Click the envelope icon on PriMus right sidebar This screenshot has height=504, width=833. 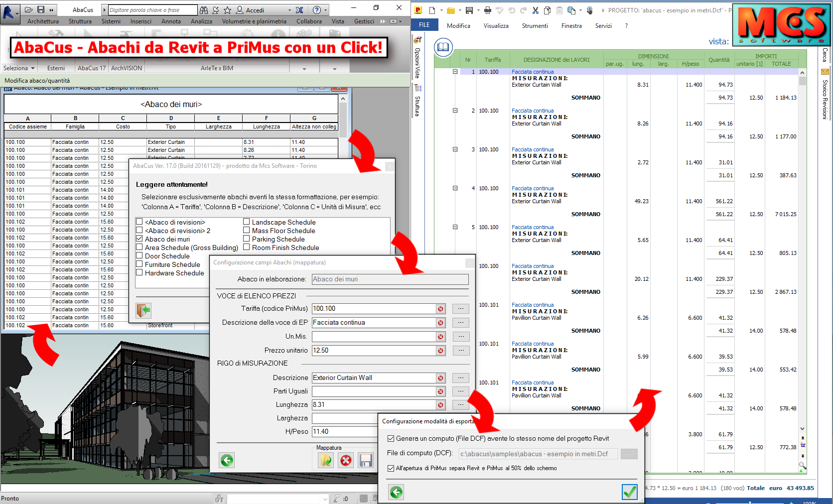pos(825,72)
